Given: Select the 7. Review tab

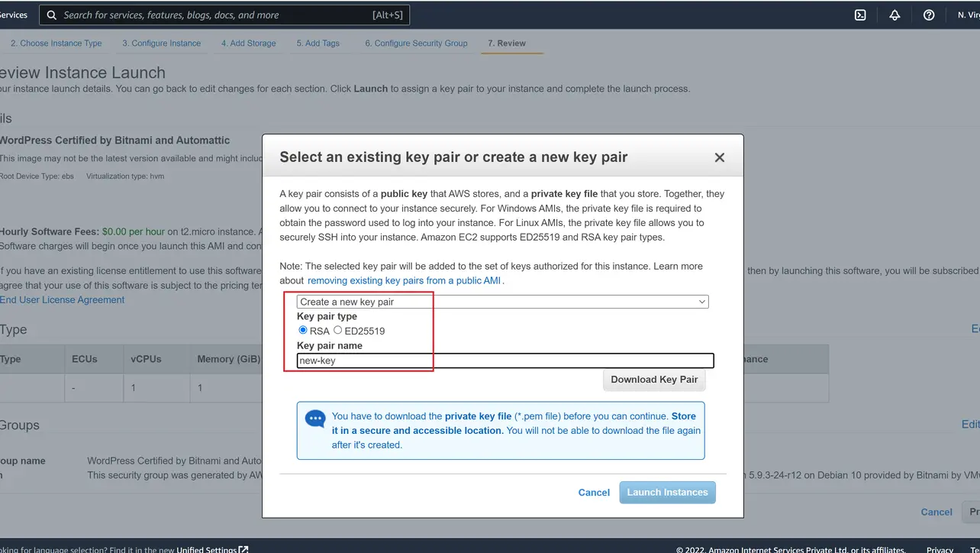Looking at the screenshot, I should click(x=507, y=44).
